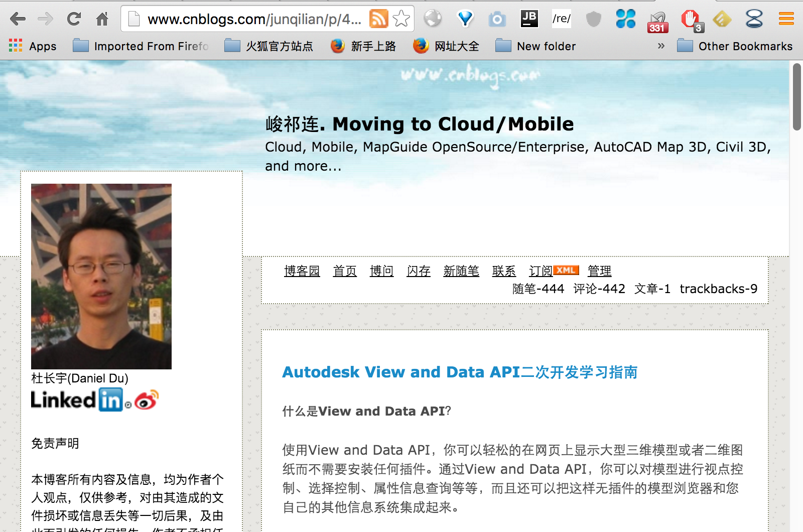Open the 联系 navigation link
The width and height of the screenshot is (803, 532).
click(504, 271)
